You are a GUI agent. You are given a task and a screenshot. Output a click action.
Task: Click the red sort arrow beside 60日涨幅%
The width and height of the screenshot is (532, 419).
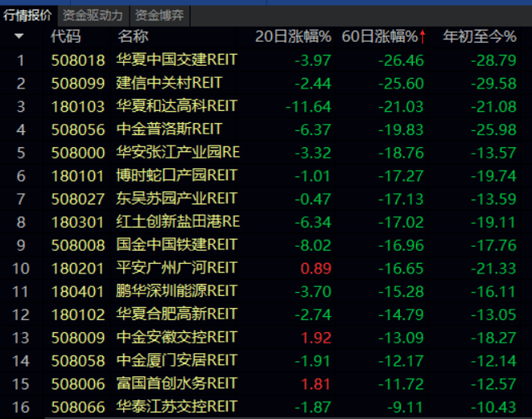point(423,37)
